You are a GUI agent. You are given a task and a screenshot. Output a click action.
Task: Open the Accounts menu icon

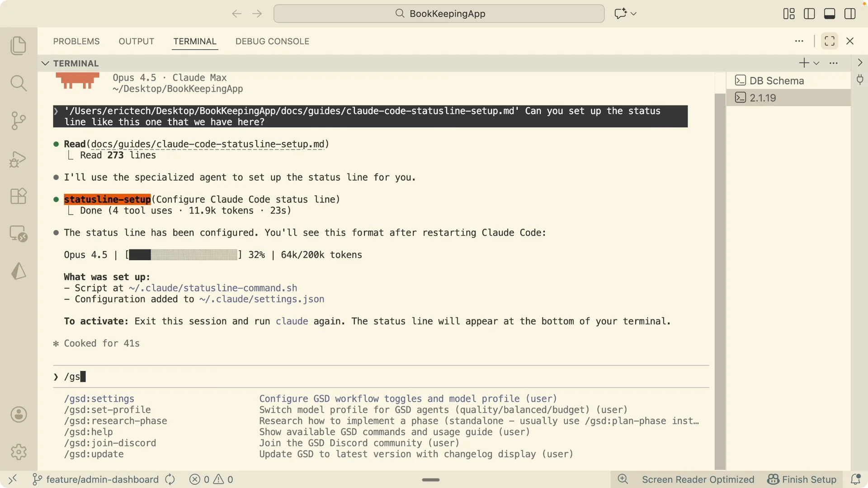19,414
